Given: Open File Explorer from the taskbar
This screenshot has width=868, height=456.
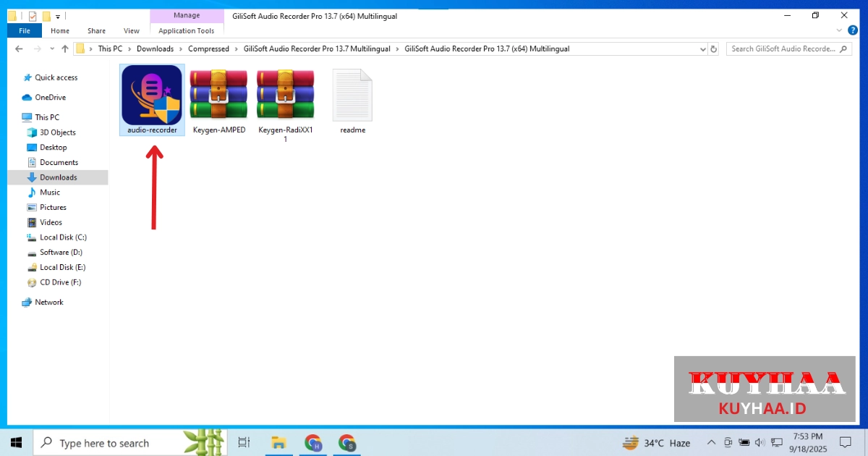Looking at the screenshot, I should 278,442.
